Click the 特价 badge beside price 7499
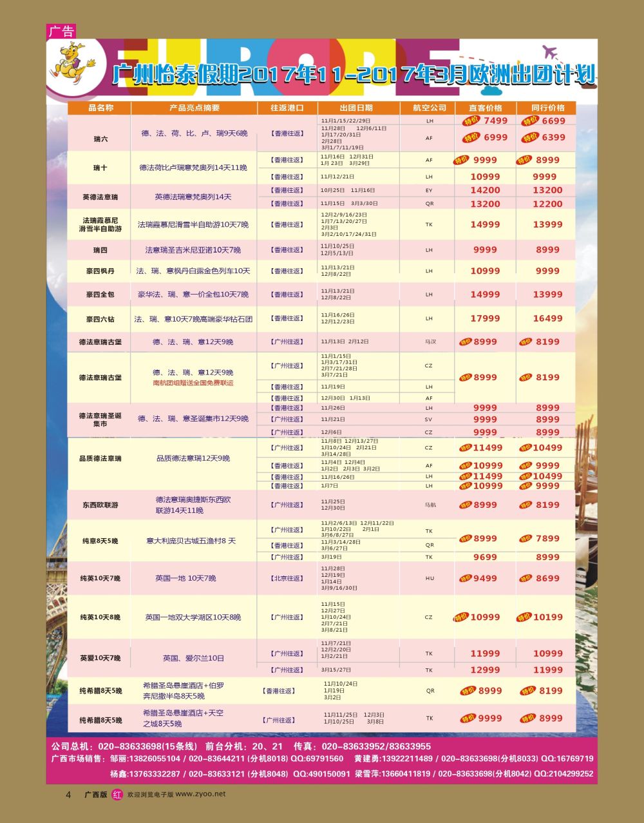This screenshot has width=644, height=823. (x=471, y=121)
